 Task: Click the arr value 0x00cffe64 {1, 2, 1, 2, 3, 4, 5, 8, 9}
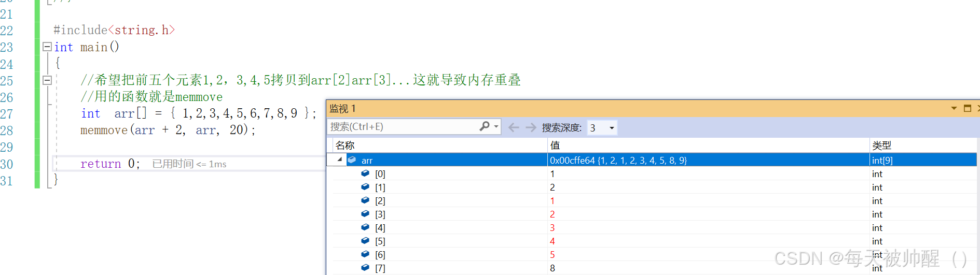pos(618,161)
